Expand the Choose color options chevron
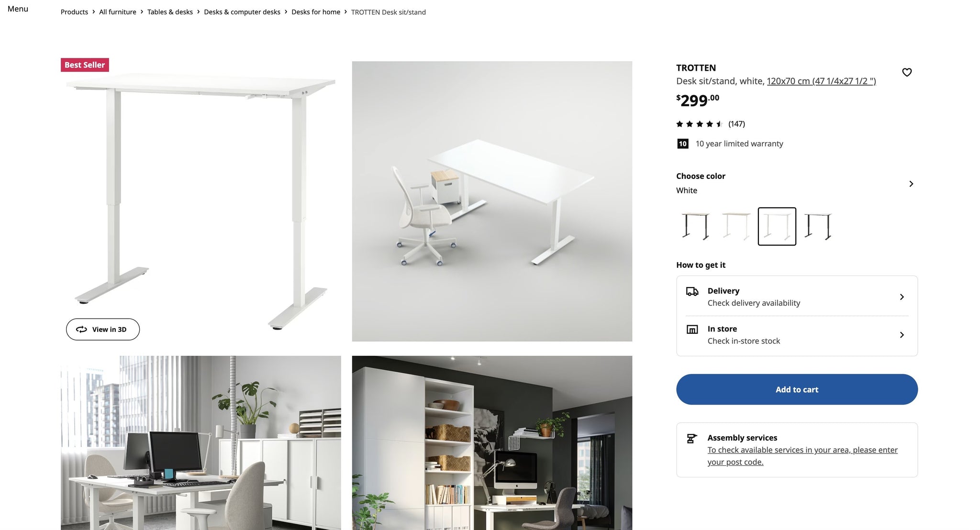This screenshot has width=980, height=530. coord(911,184)
